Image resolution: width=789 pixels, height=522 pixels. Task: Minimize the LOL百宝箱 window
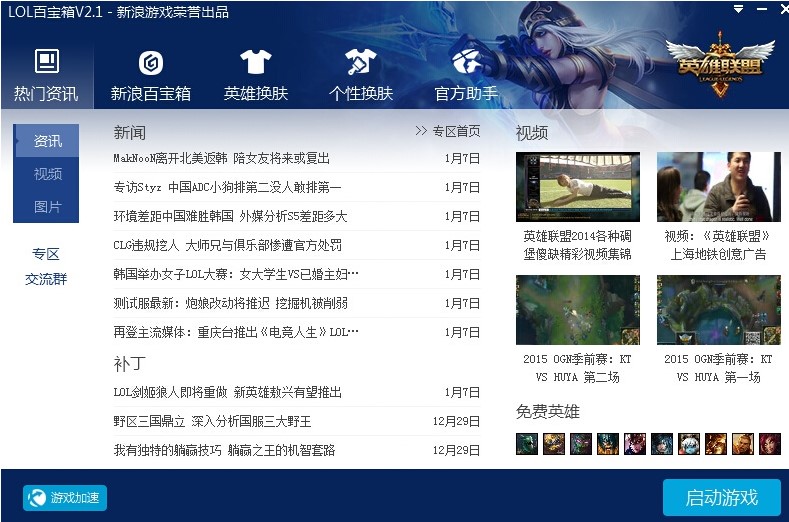click(x=762, y=9)
